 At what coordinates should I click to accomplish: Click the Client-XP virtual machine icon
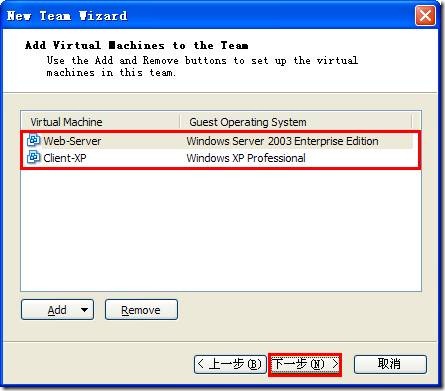point(33,157)
